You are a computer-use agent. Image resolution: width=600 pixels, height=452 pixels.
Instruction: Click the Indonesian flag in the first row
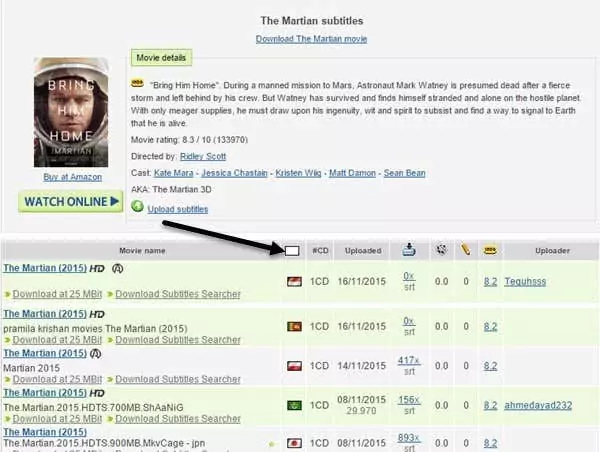tap(293, 283)
